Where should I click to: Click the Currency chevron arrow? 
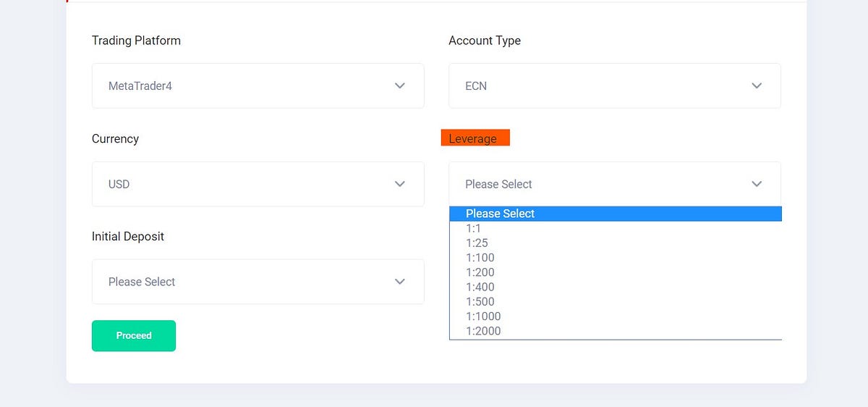[399, 184]
